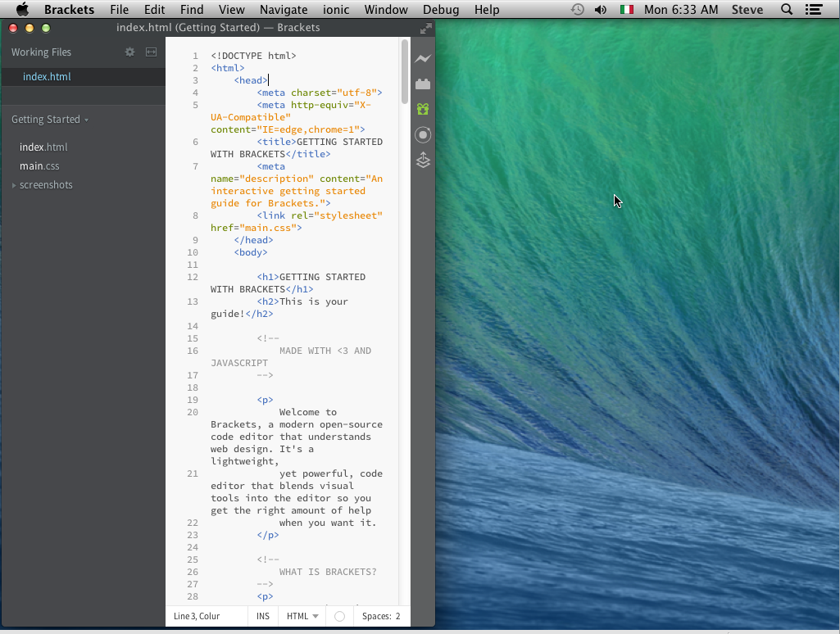Click the volume speaker icon
Viewport: 840px width, 634px height.
pos(601,10)
